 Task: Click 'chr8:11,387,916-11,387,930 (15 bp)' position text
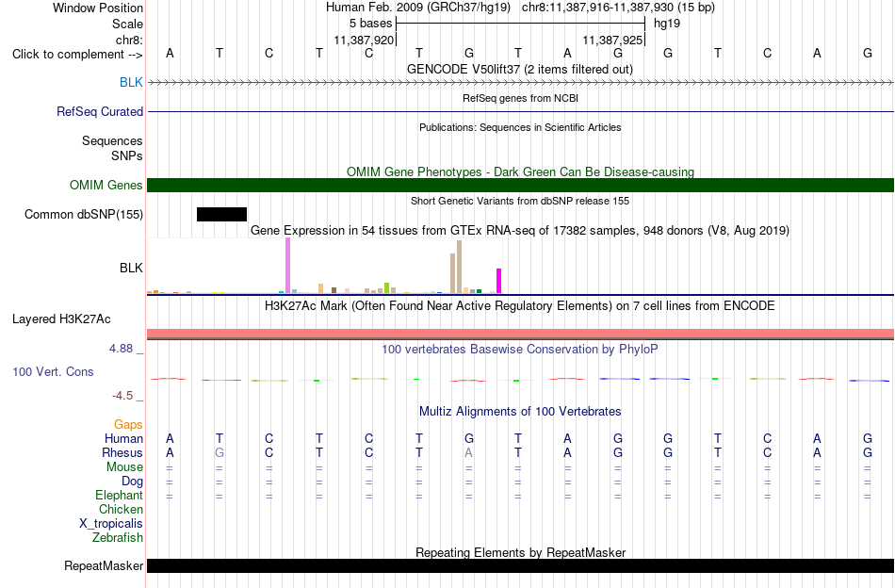pos(618,8)
